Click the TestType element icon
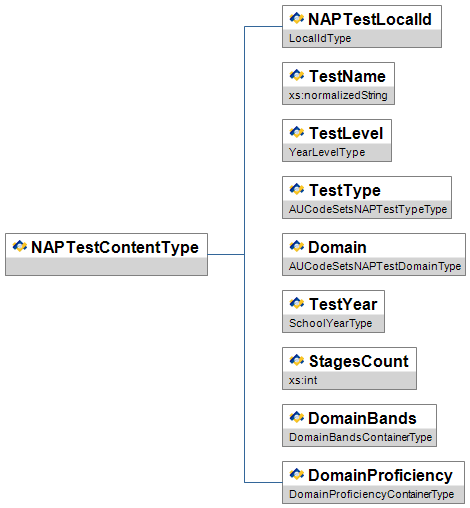 point(297,190)
